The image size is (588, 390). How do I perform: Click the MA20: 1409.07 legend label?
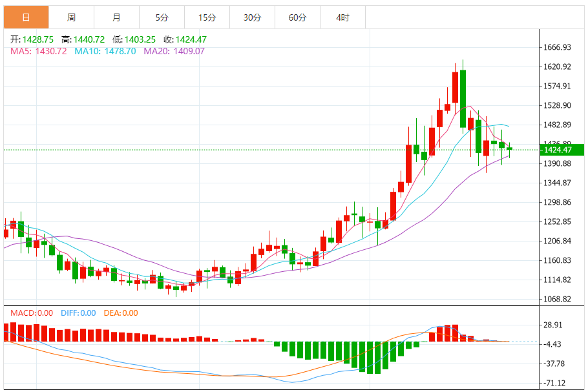(x=174, y=51)
